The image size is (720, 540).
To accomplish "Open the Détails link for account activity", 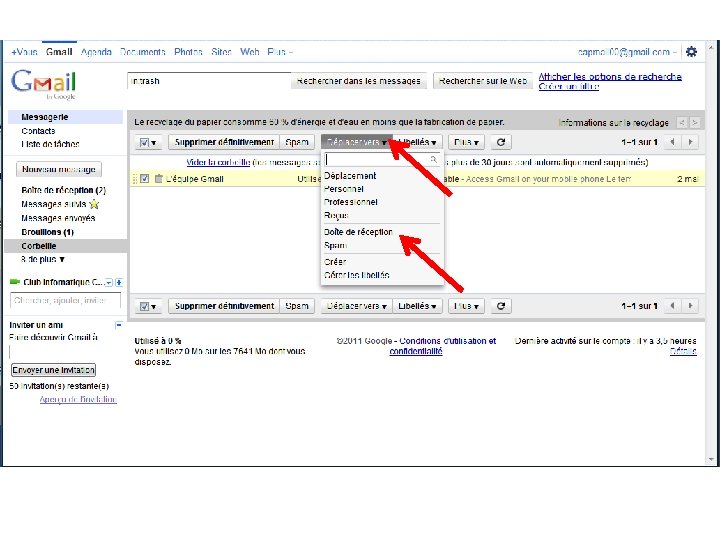I will [x=683, y=351].
